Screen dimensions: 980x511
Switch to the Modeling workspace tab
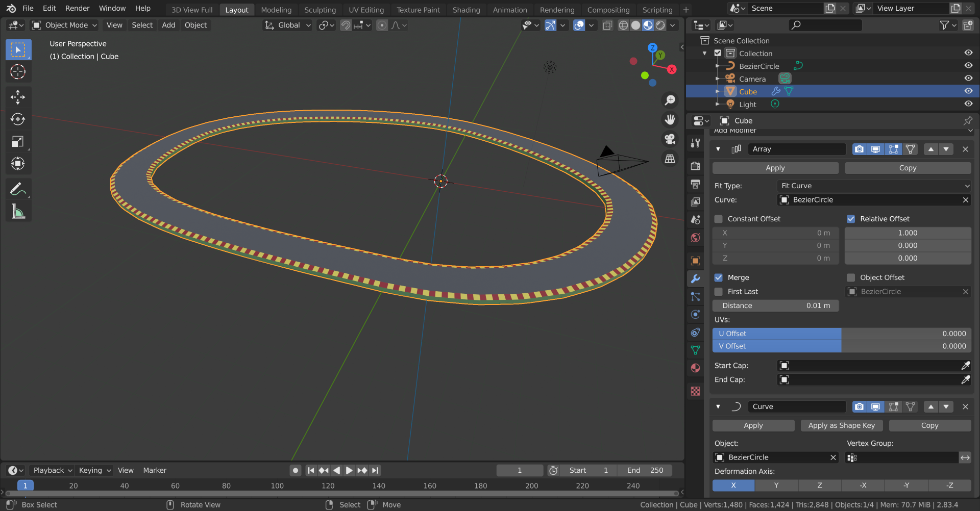tap(276, 10)
